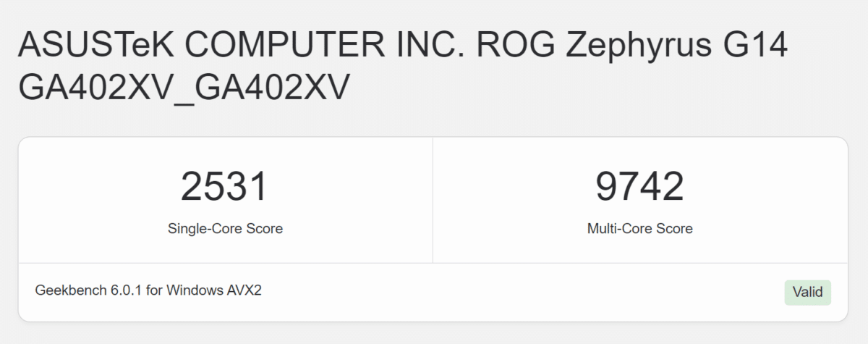Click the Multi-Core Score value 9742
The image size is (868, 344).
click(x=639, y=187)
